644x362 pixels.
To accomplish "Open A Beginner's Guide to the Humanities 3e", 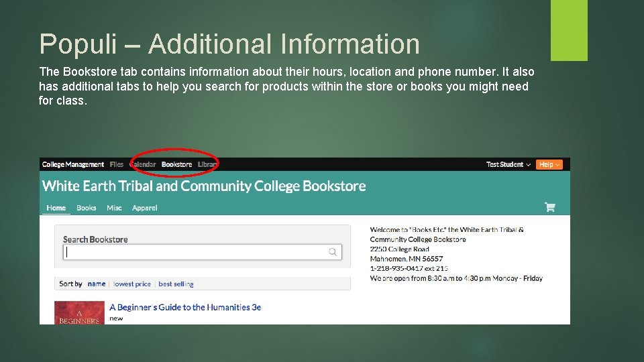I will [x=185, y=308].
